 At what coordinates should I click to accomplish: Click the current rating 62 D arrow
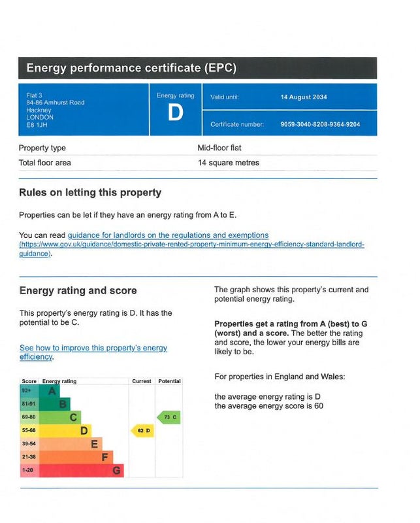[x=142, y=431]
